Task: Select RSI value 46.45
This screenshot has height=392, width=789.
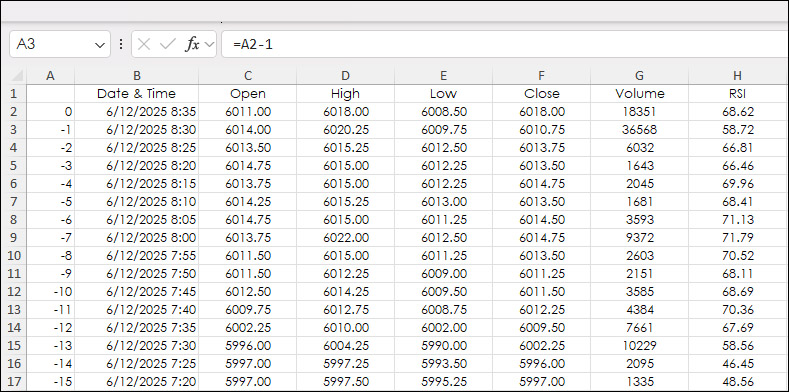Action: (737, 363)
